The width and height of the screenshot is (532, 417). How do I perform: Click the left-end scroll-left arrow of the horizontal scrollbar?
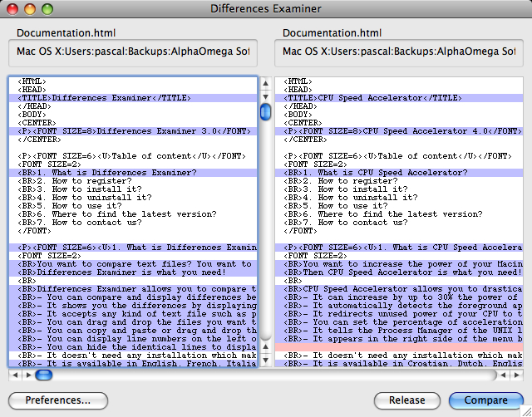coord(15,375)
